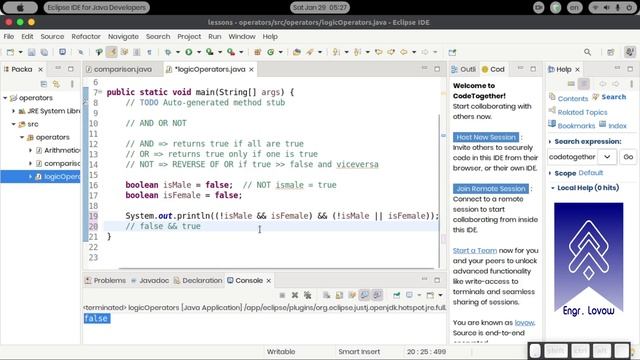The width and height of the screenshot is (640, 360).
Task: Click the Clear Console icon
Action: point(326,295)
